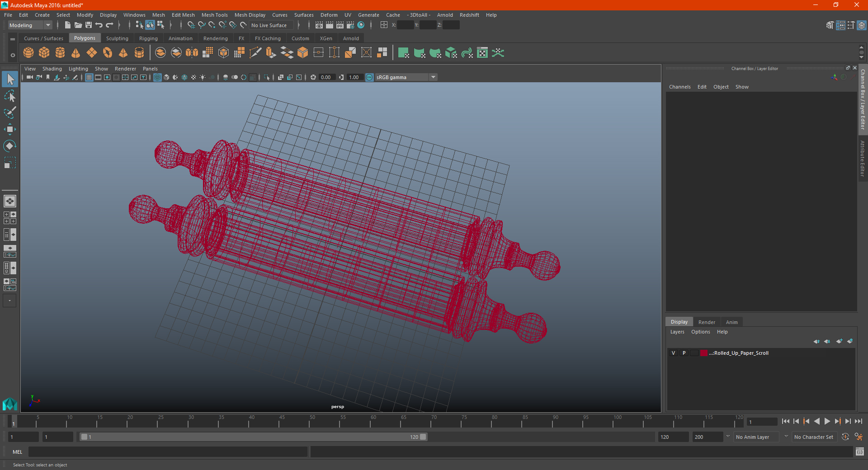Open the Channels menu in Channel Box

pyautogui.click(x=679, y=87)
